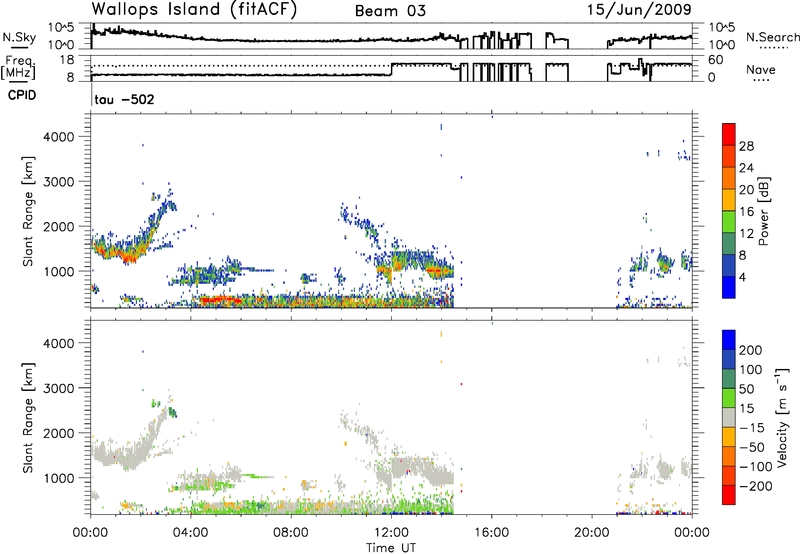Click the '3000' tick on the velocity panel axis
The image size is (800, 554).
point(59,388)
